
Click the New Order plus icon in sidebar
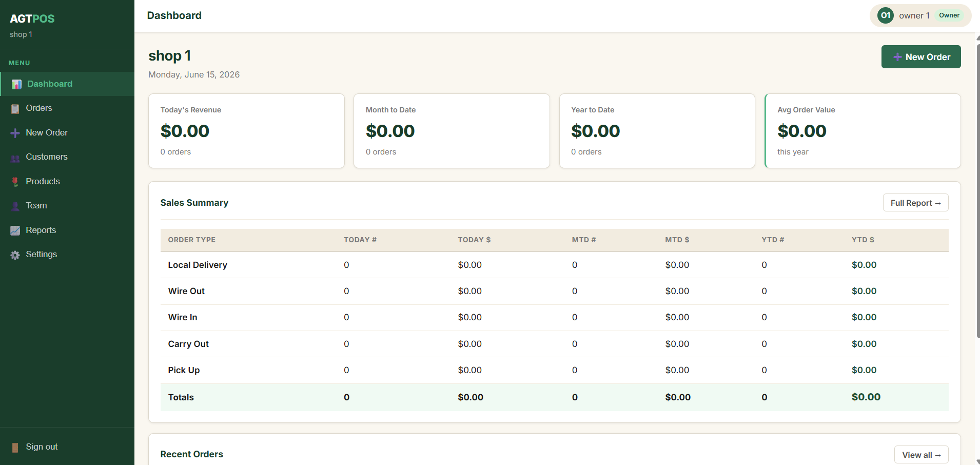[x=15, y=133]
